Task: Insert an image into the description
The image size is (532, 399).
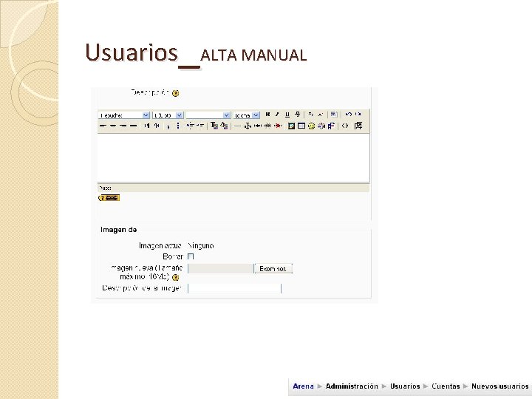Action: (x=291, y=126)
